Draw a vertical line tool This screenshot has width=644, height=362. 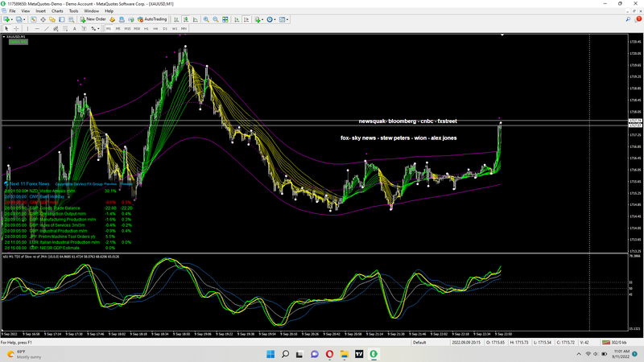point(27,29)
